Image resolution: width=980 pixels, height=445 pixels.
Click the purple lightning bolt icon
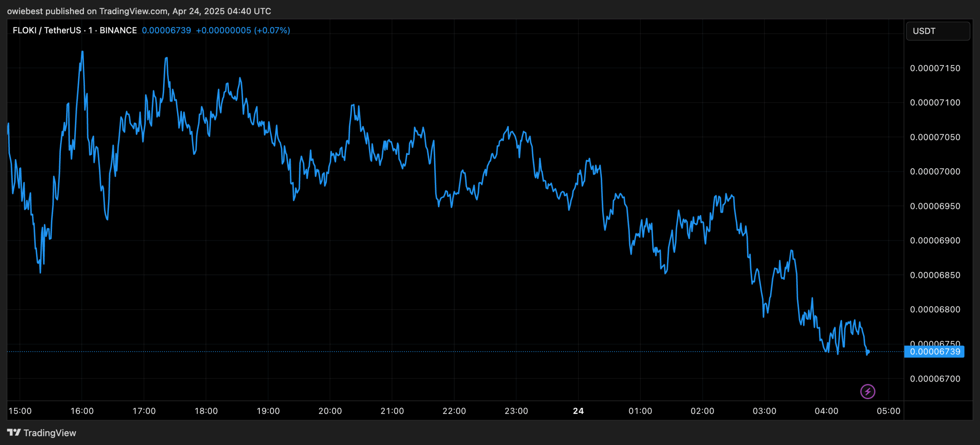point(867,391)
